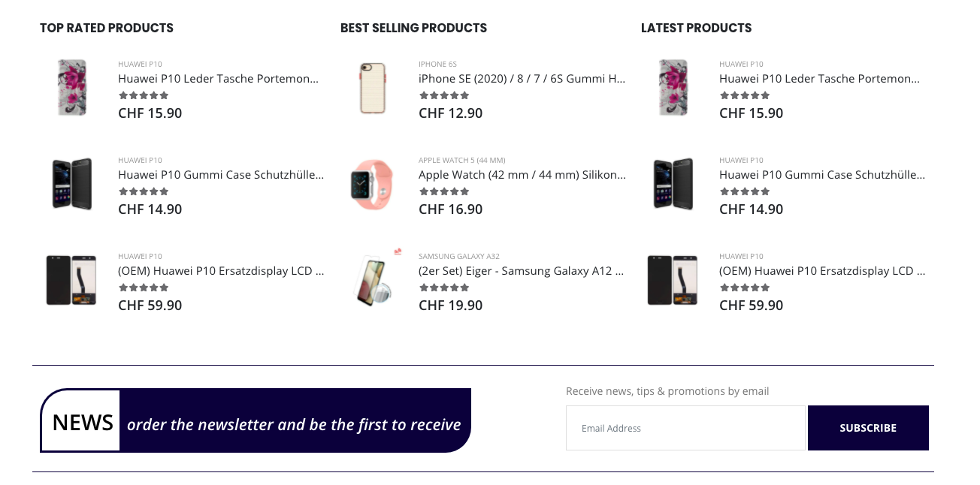Open the Huawei P10 Ersatzdisplay image under Latest Products
This screenshot has height=485, width=980.
coord(673,280)
